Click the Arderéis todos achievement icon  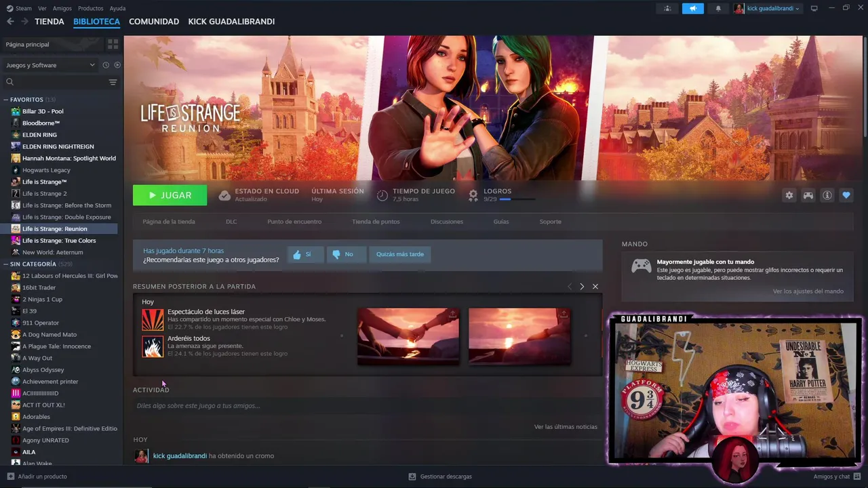coord(153,346)
